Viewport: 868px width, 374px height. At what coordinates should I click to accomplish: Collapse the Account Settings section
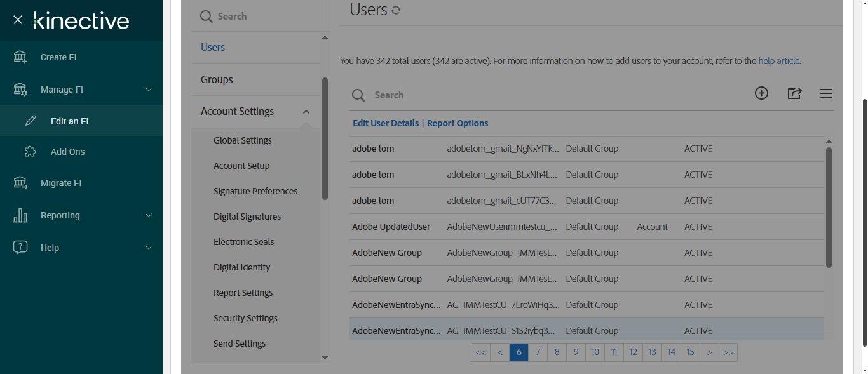(306, 112)
